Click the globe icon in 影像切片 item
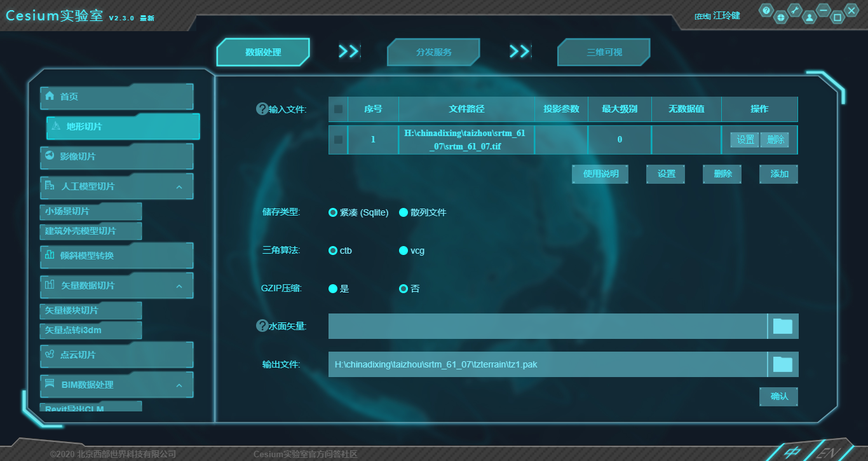This screenshot has width=868, height=461. [x=50, y=156]
